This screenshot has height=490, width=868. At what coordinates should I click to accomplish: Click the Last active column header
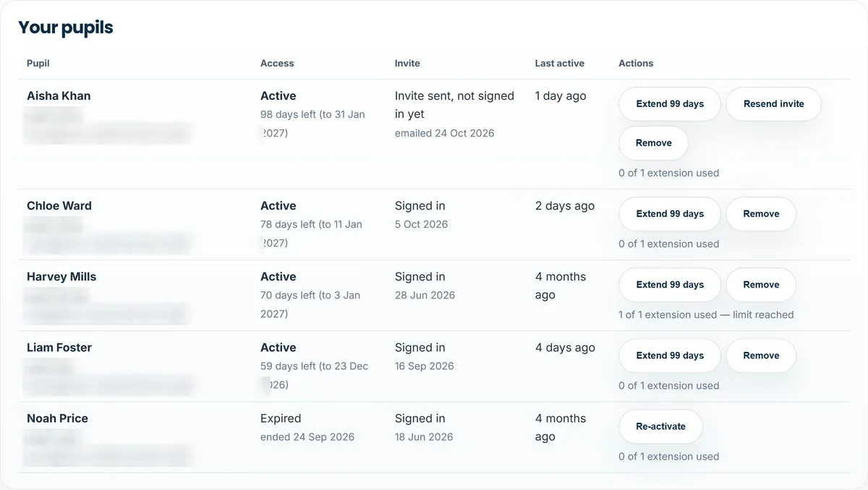560,64
